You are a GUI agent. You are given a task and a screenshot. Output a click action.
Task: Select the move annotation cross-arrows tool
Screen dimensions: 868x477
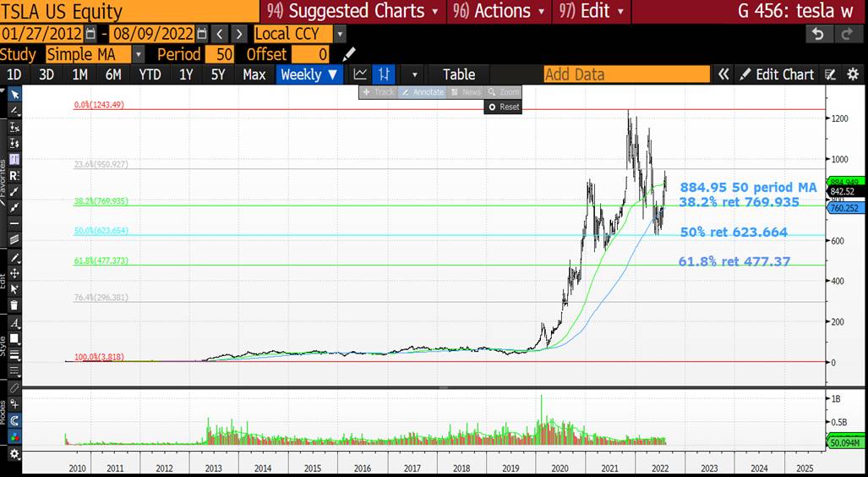(14, 273)
